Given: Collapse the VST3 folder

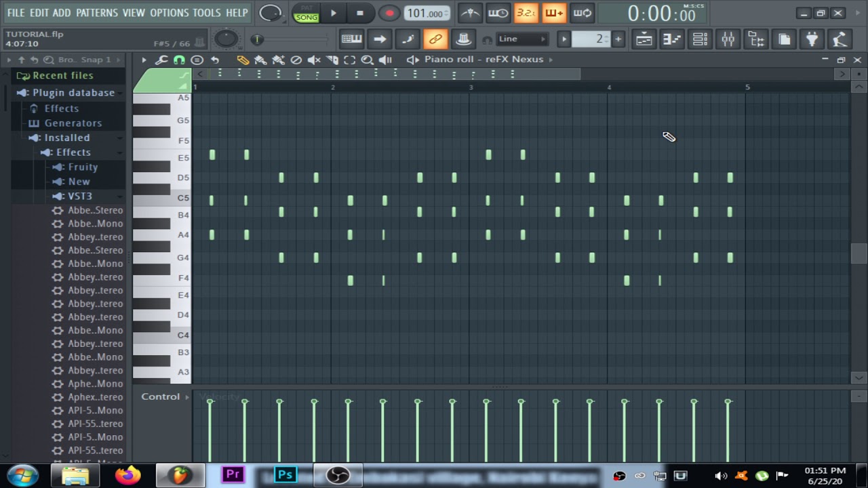Looking at the screenshot, I should pos(80,197).
